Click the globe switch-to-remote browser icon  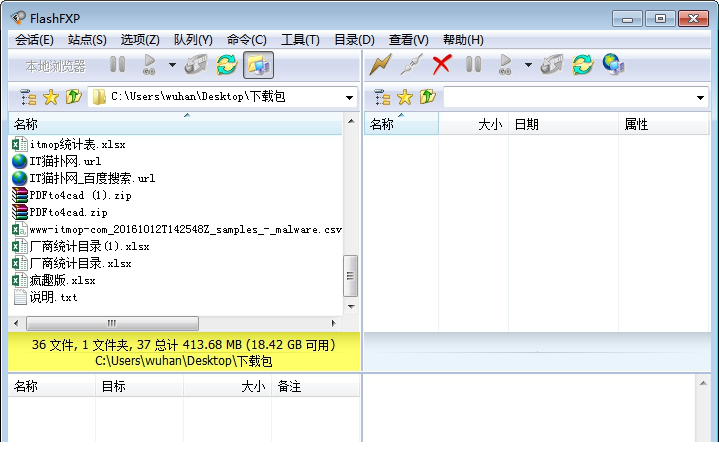click(x=613, y=65)
